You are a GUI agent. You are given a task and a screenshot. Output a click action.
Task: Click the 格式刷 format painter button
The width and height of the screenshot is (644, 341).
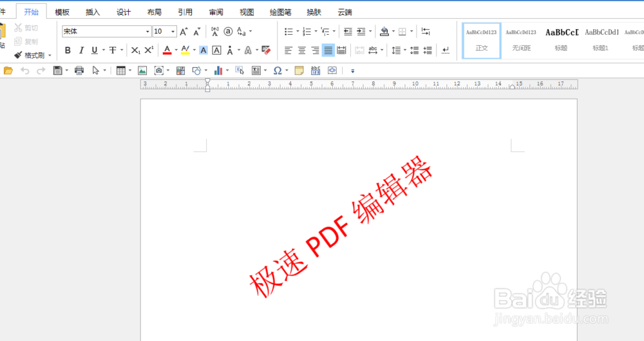point(30,55)
